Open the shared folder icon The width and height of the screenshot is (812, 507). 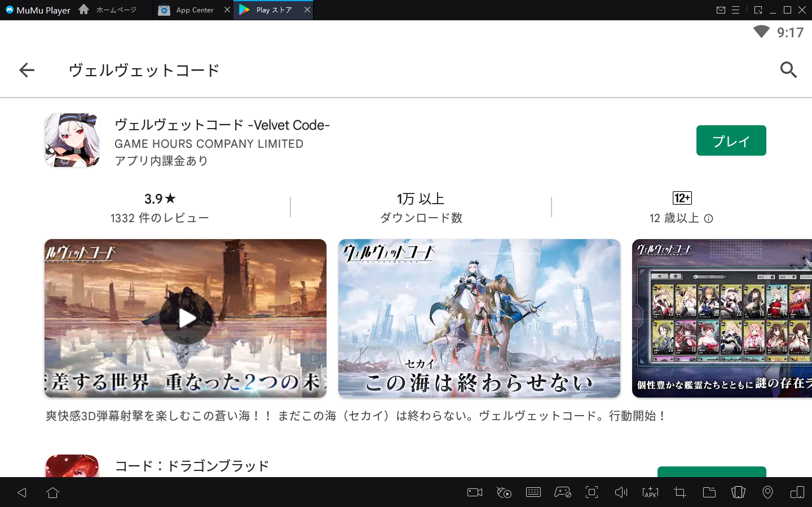tap(709, 492)
